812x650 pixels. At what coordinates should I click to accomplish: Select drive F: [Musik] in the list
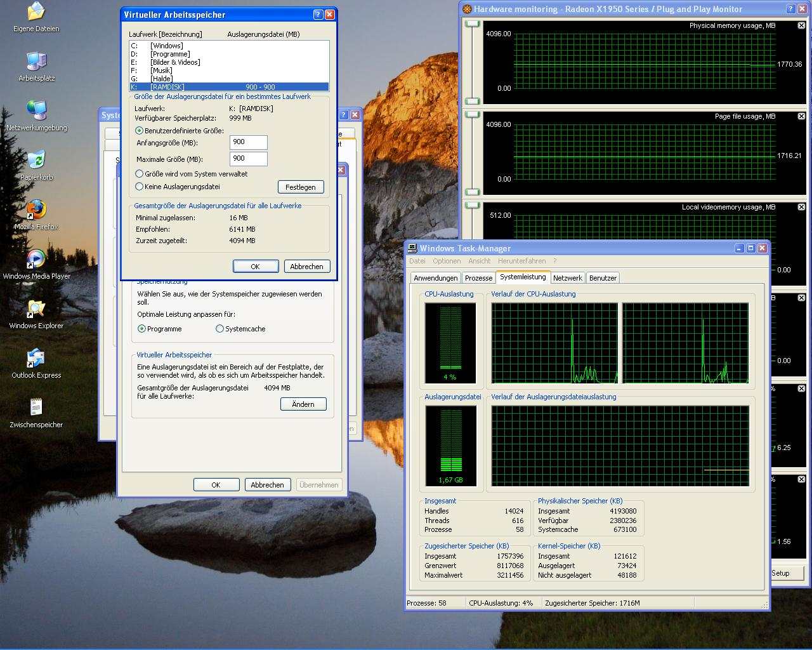click(x=229, y=70)
